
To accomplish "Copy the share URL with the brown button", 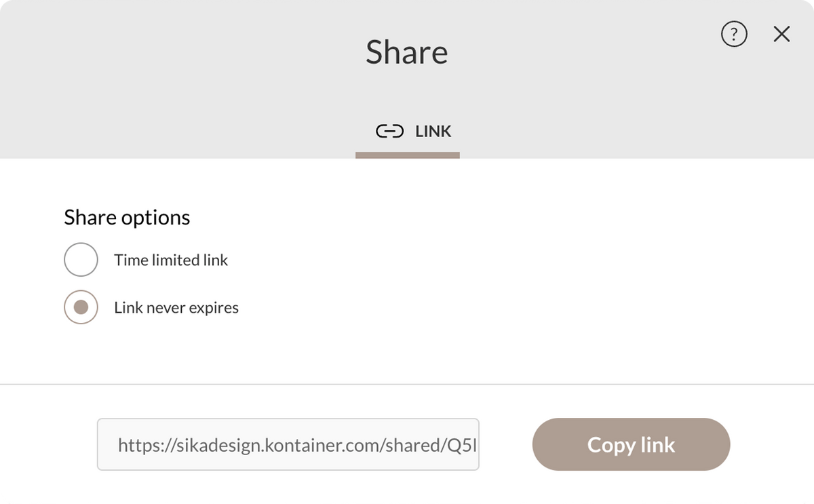I will (x=631, y=444).
